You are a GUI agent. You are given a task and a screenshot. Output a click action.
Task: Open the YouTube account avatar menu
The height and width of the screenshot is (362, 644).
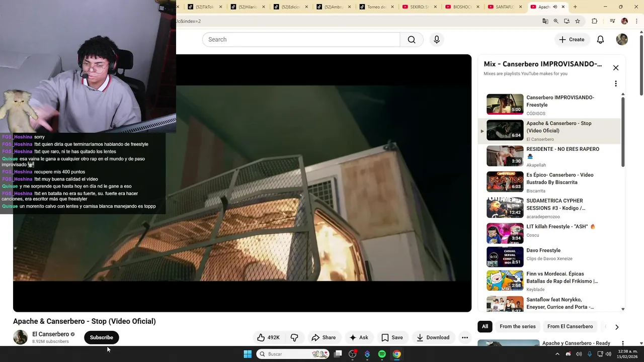click(x=622, y=40)
